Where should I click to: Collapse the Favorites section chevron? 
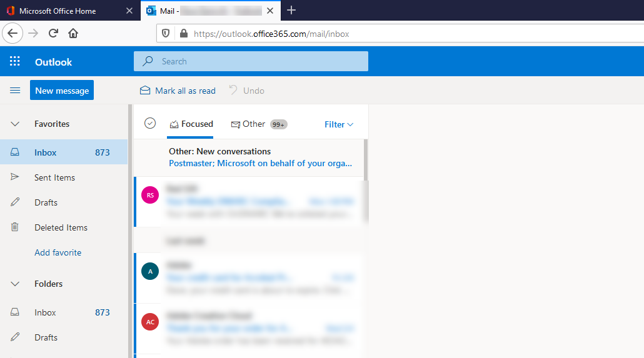15,124
